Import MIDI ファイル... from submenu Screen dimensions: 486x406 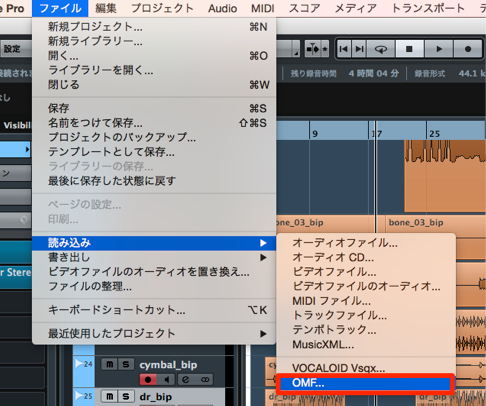[366, 301]
